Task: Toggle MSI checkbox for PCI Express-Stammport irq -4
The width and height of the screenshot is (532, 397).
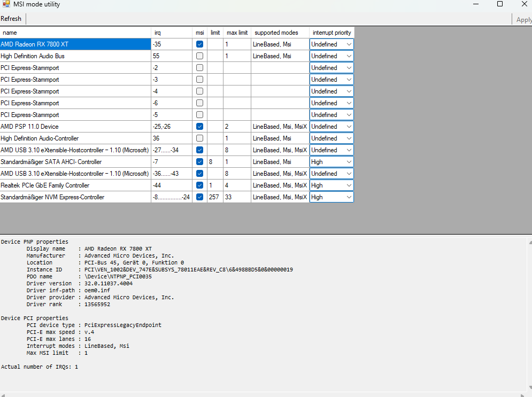Action: click(x=199, y=91)
